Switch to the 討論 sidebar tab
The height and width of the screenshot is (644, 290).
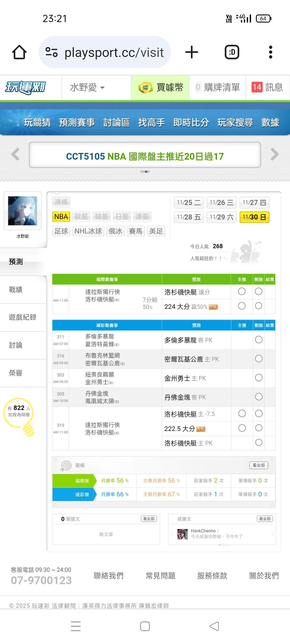pos(23,345)
